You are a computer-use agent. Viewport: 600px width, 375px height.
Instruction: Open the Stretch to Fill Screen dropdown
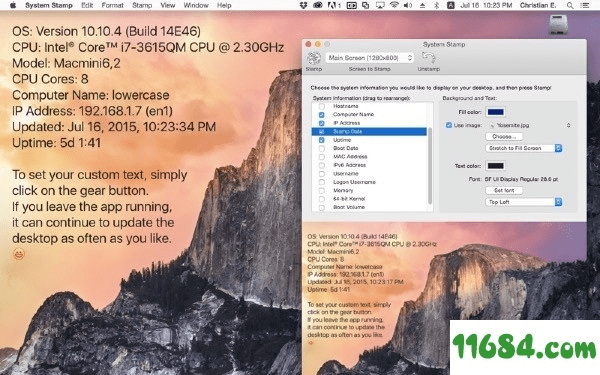coord(523,148)
